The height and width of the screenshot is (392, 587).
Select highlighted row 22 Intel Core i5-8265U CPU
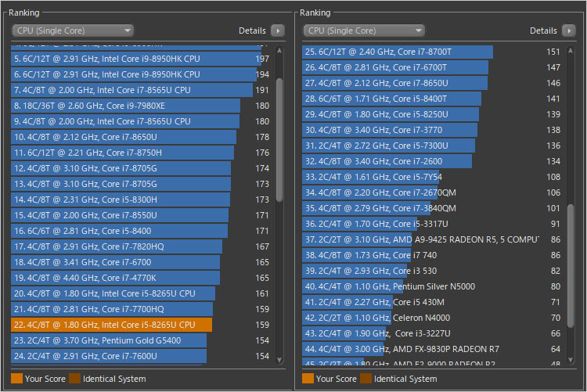coord(140,325)
